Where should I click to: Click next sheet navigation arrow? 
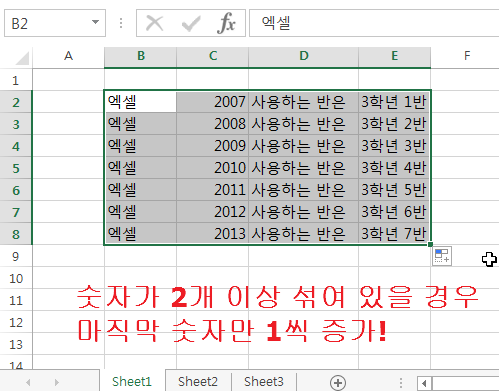(x=57, y=382)
